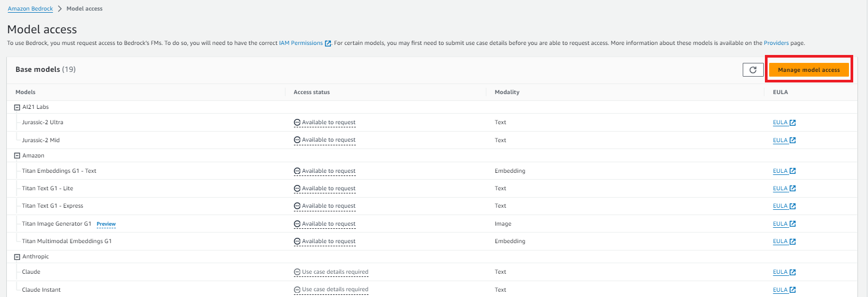The image size is (868, 297).
Task: Select the Claude model name
Action: click(31, 272)
